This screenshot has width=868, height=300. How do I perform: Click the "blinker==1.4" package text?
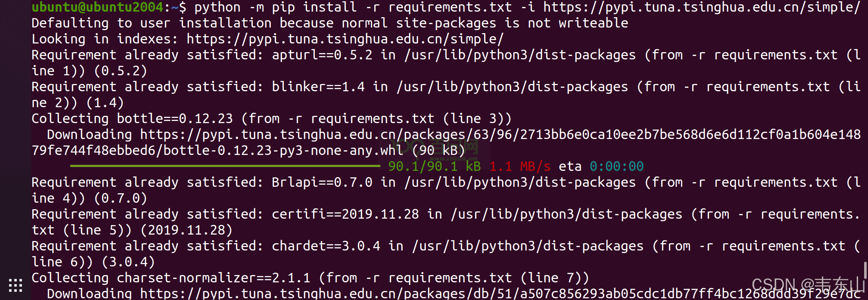click(x=318, y=87)
